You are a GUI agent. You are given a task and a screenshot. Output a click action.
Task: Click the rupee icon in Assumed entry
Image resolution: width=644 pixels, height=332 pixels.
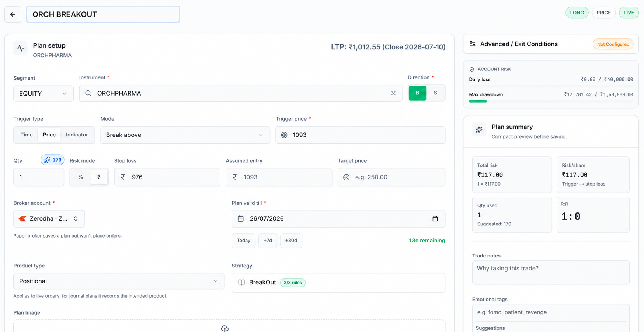click(x=235, y=177)
